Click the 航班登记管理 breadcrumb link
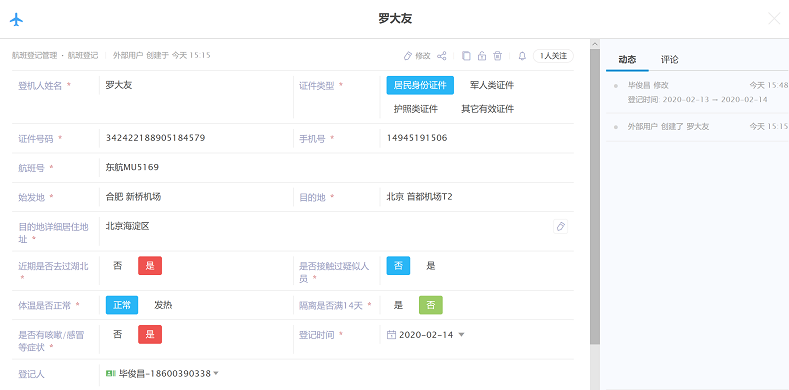The width and height of the screenshot is (789, 390). coord(35,55)
